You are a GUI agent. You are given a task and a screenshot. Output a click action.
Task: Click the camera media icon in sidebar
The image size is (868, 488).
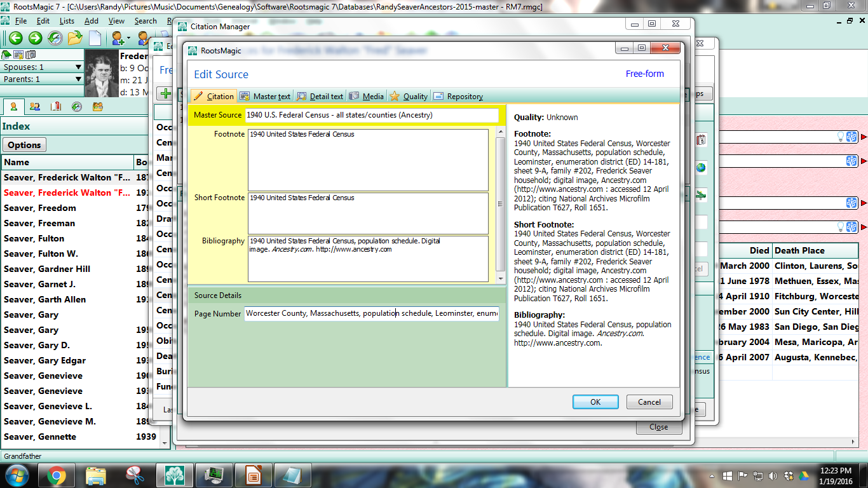click(31, 55)
